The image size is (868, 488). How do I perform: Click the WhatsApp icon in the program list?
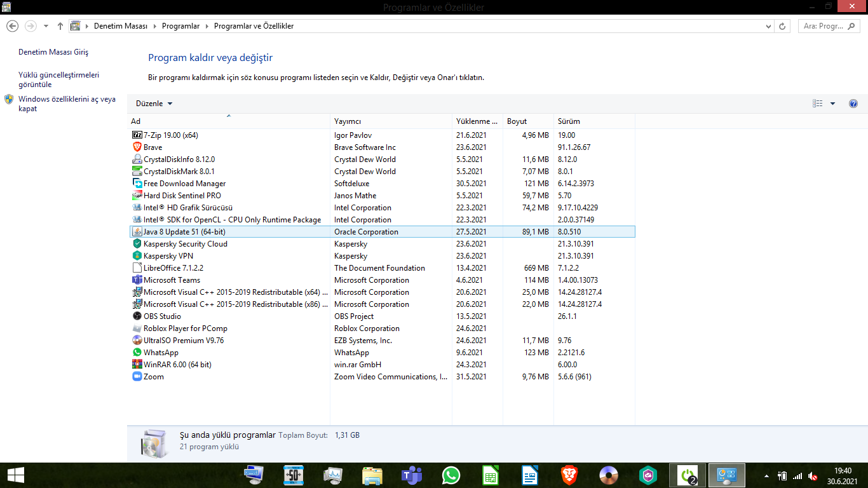click(x=137, y=352)
